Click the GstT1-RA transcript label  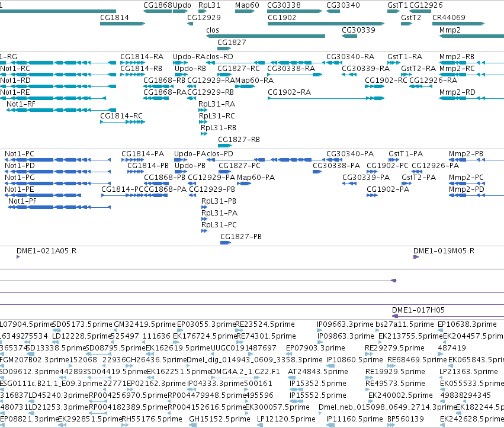pos(405,57)
